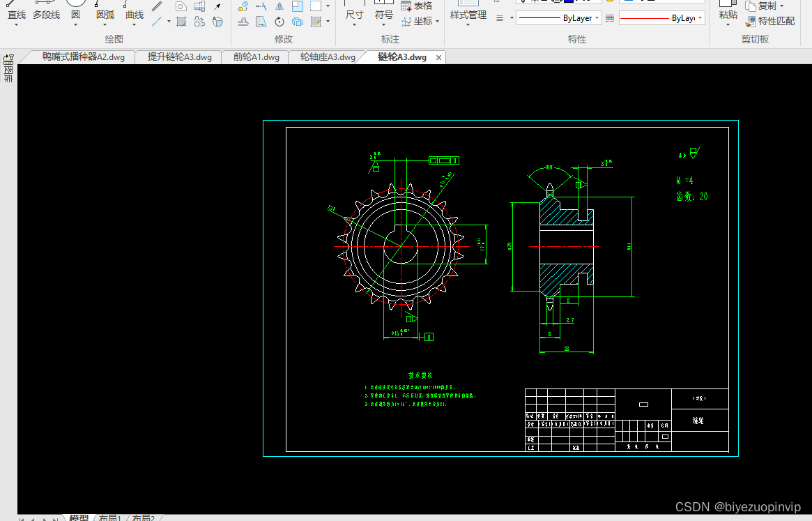Click the 标注 panel title
812x521 pixels.
coord(390,39)
